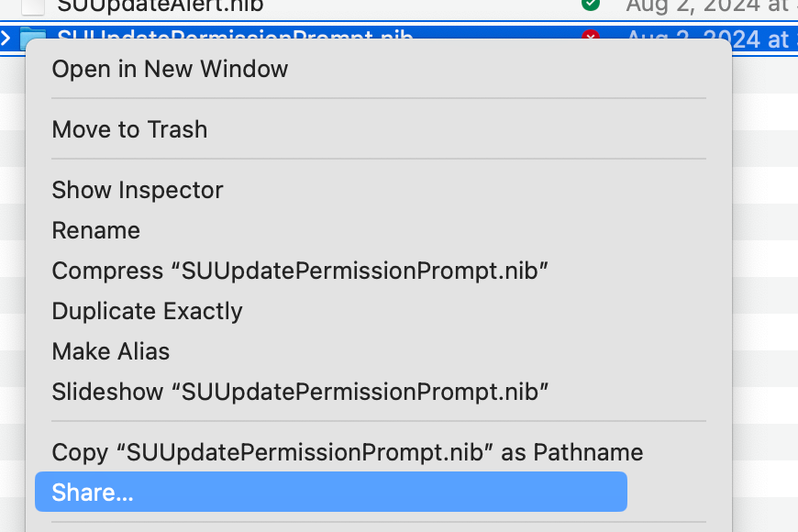Toggle the checkbox next to SUUpdateAlert.nib

click(32, 7)
